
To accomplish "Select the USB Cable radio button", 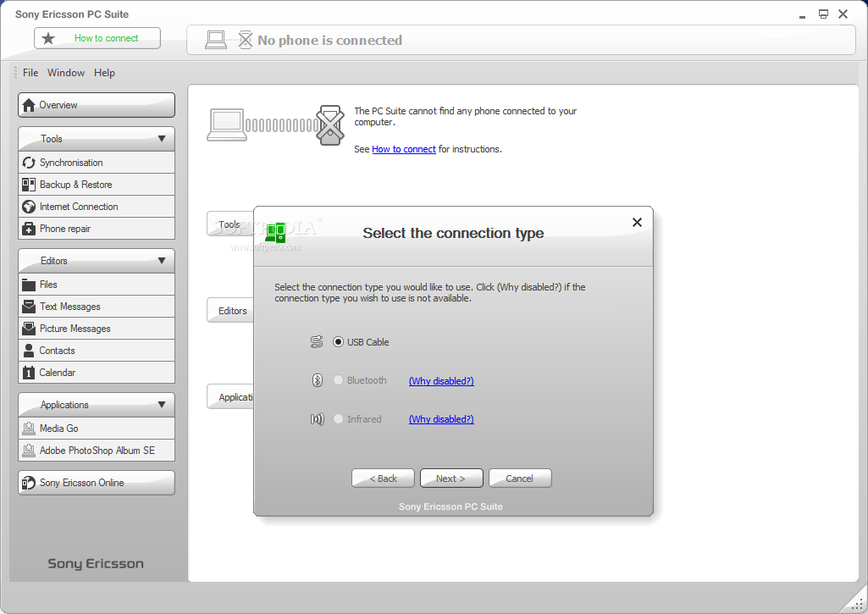I will tap(338, 342).
